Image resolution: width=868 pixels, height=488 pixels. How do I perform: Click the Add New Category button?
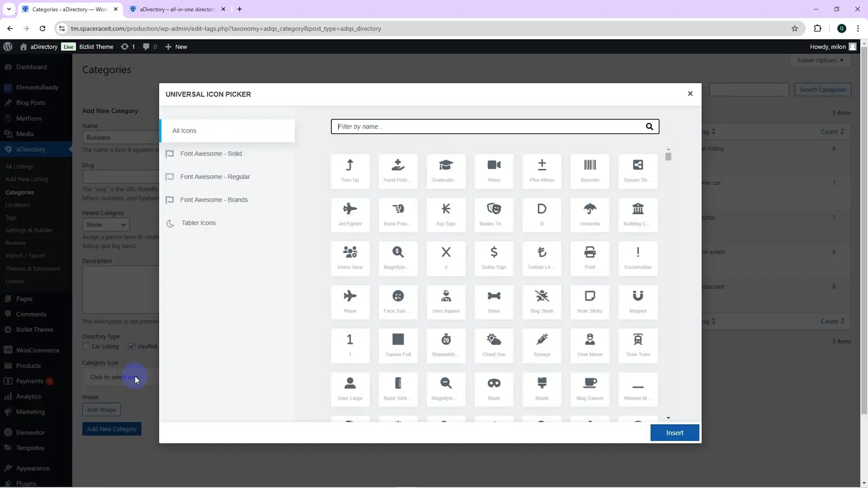(x=112, y=429)
